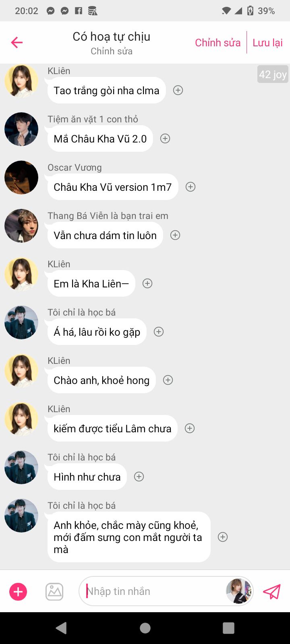Tap the pink plus add button
The height and width of the screenshot is (644, 290).
pos(18,592)
